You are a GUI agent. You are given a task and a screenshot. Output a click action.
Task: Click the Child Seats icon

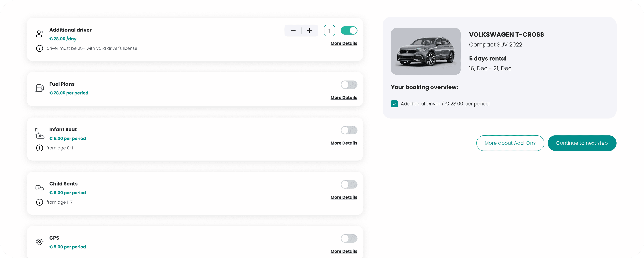tap(39, 188)
